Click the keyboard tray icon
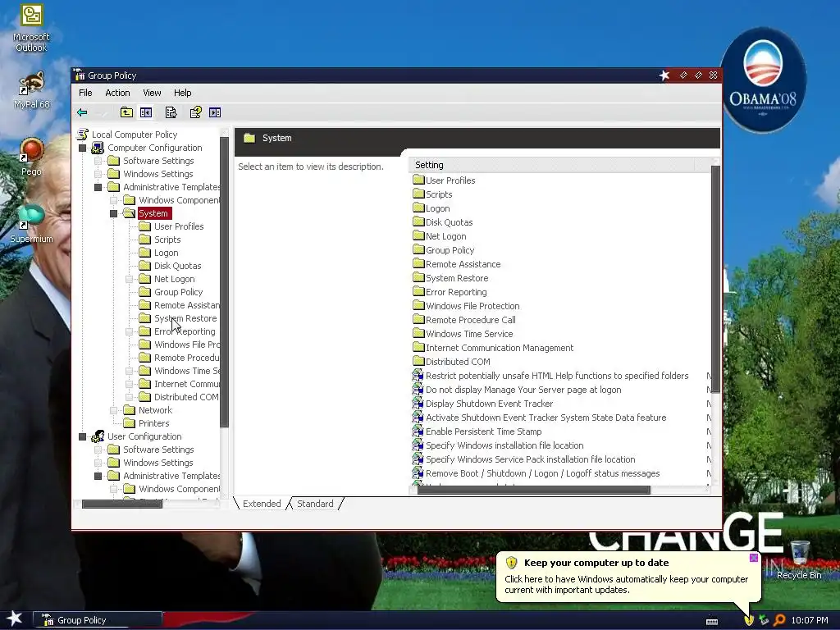Image resolution: width=840 pixels, height=630 pixels. coord(712,621)
